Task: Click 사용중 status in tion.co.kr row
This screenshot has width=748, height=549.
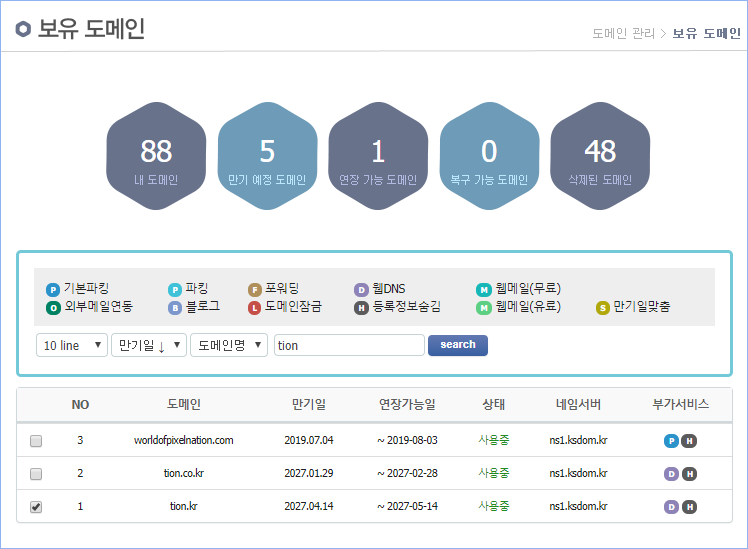Action: click(494, 473)
